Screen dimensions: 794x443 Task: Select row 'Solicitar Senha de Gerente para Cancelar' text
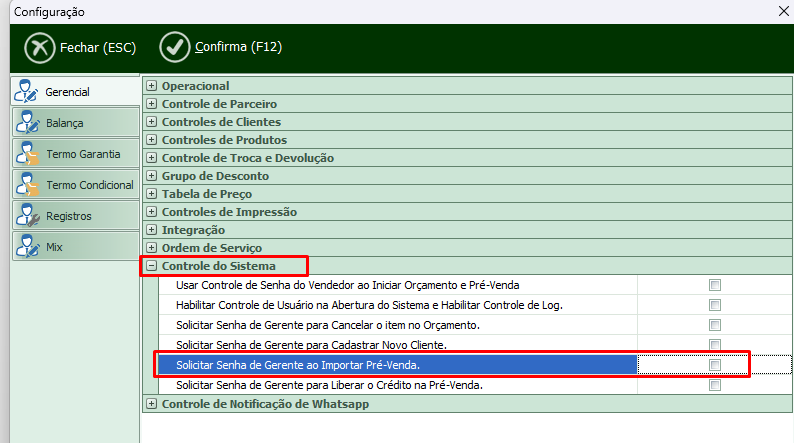pos(328,325)
